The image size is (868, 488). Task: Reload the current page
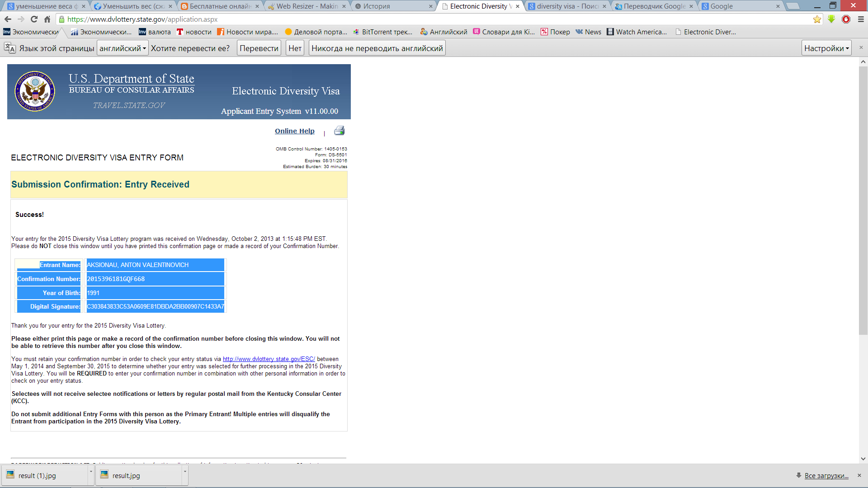(34, 19)
